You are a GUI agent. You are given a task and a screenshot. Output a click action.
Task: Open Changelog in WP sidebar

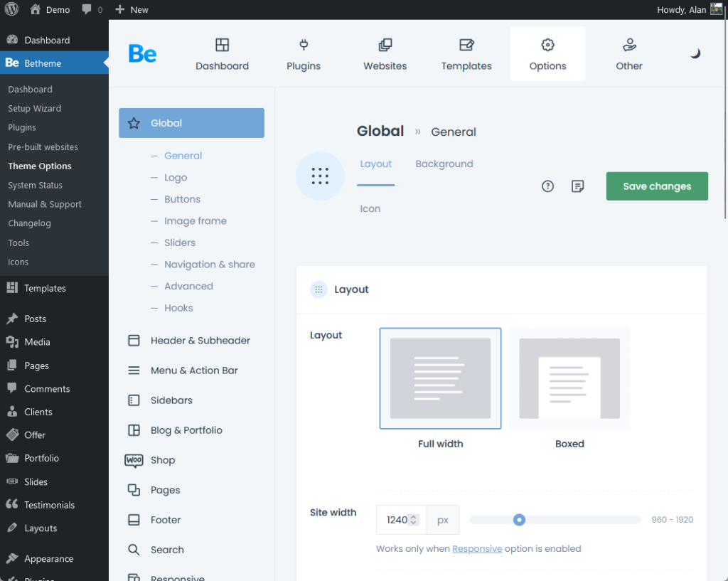[x=29, y=223]
